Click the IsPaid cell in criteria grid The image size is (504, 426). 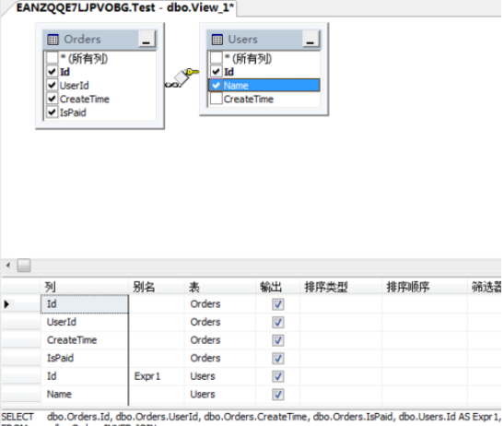pyautogui.click(x=85, y=358)
